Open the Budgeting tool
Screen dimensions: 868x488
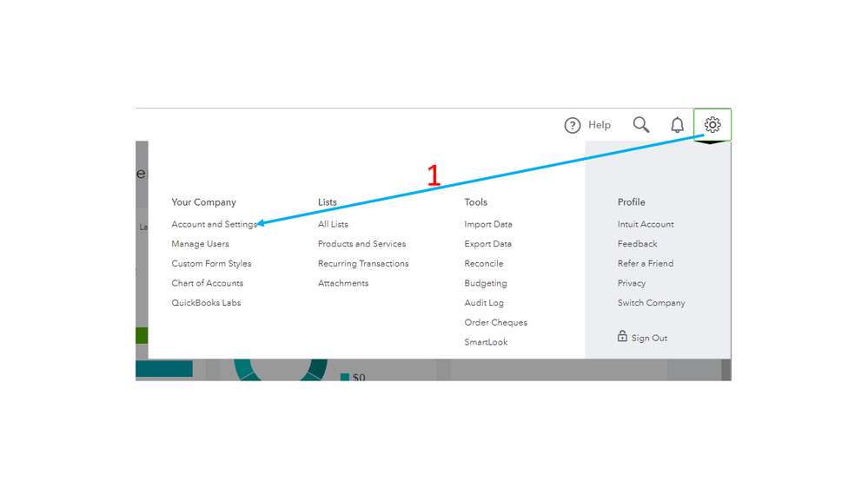click(485, 283)
